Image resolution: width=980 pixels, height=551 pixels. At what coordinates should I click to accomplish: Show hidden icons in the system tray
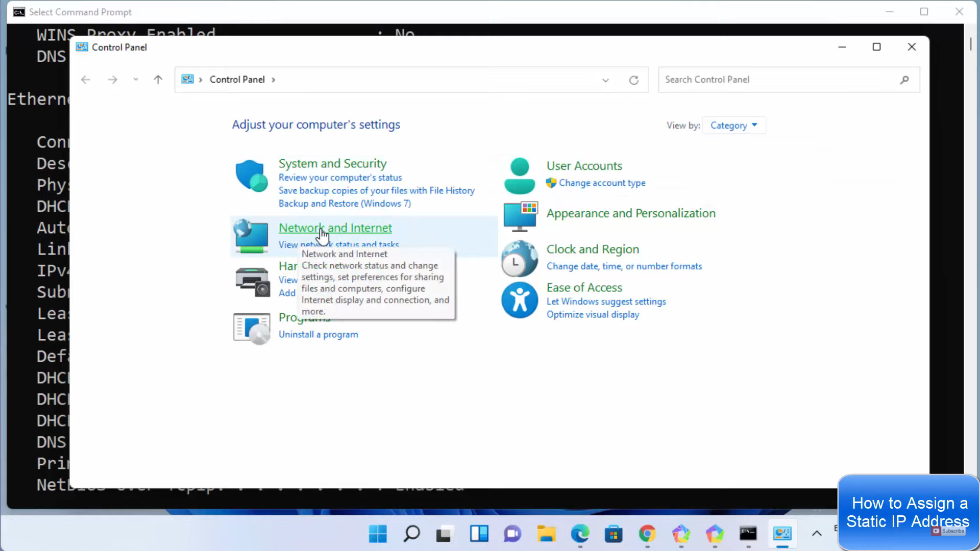[x=816, y=534]
